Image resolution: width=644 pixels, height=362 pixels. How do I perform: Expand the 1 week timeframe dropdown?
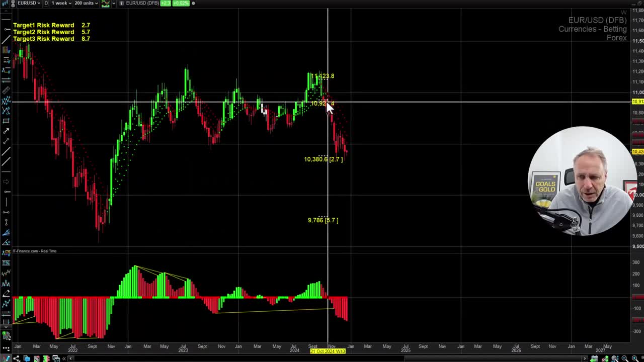(x=61, y=3)
